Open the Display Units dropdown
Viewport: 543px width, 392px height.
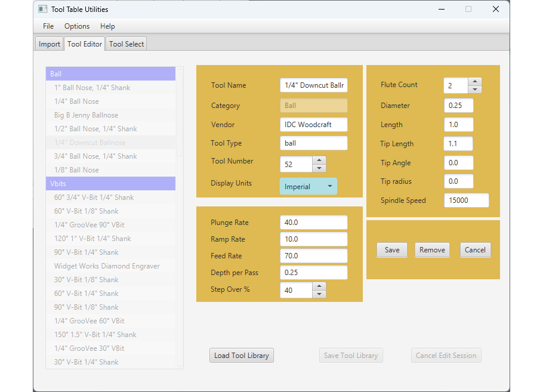(x=308, y=186)
